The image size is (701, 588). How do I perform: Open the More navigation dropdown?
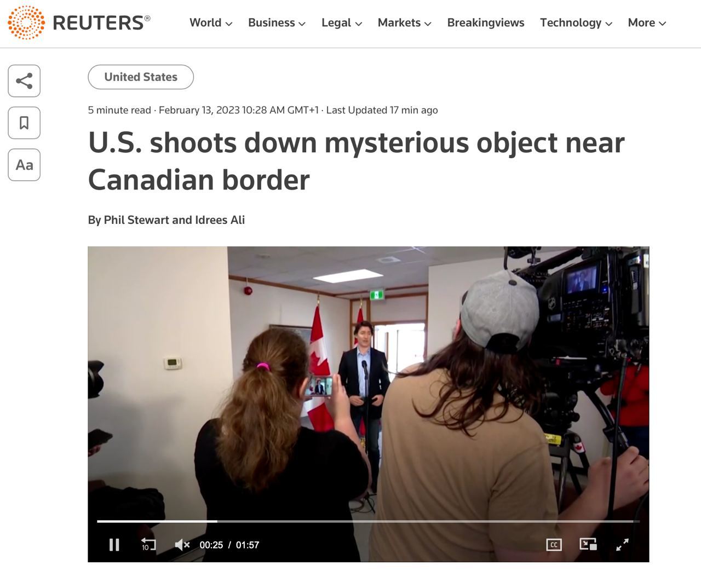(x=647, y=23)
